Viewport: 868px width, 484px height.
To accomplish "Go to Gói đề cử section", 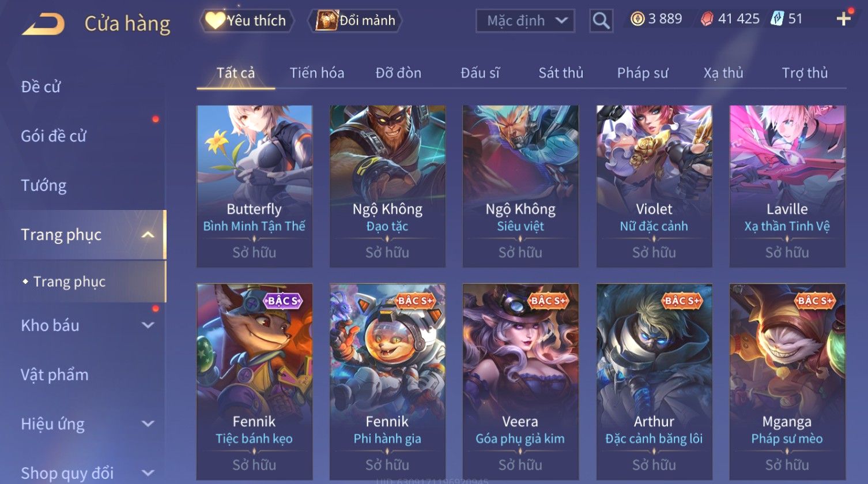I will 54,136.
